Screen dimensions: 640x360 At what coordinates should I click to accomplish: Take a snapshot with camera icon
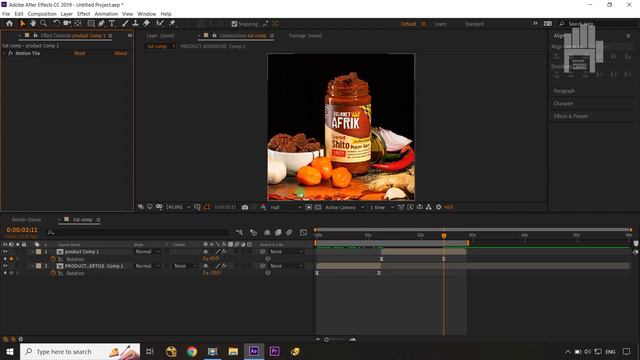coord(244,207)
